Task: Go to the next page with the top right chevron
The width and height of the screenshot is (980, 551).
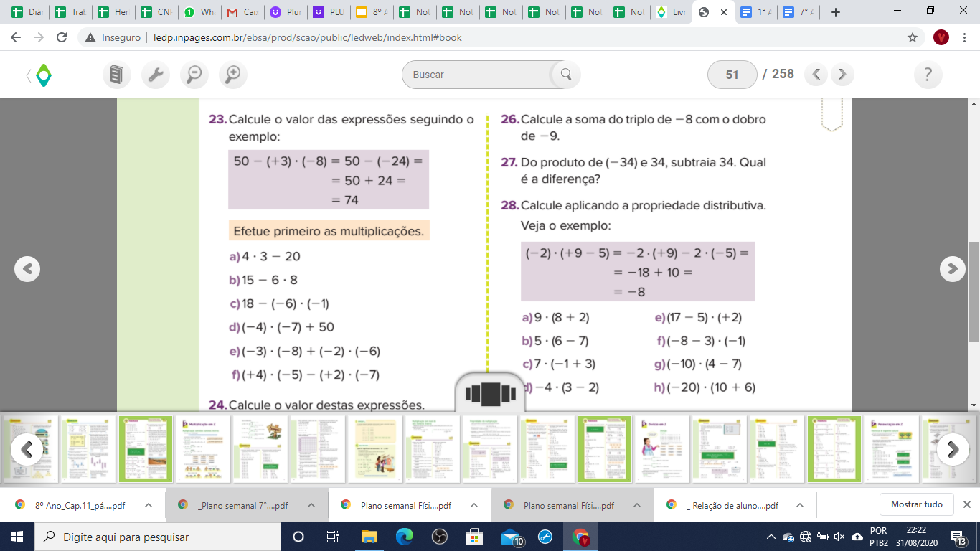Action: pyautogui.click(x=842, y=74)
